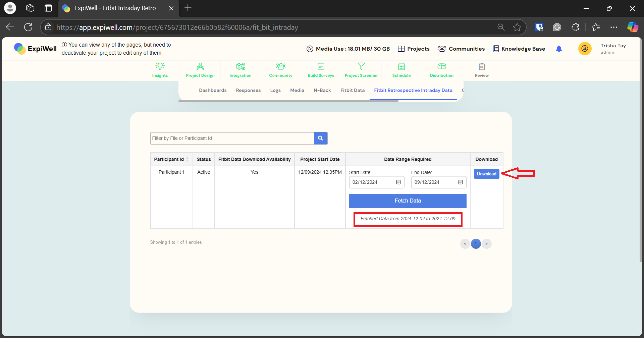Open the Distribution icon

tap(442, 66)
